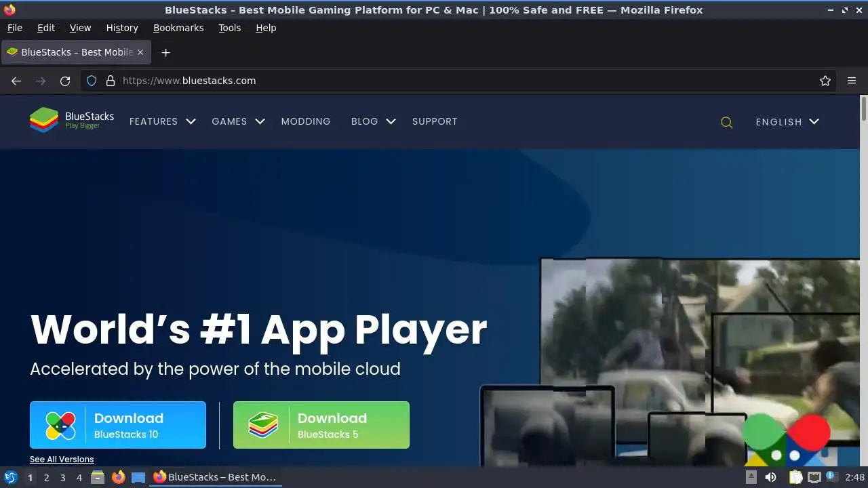Switch to workspace 1
Screen dimensions: 868x488
click(30, 477)
